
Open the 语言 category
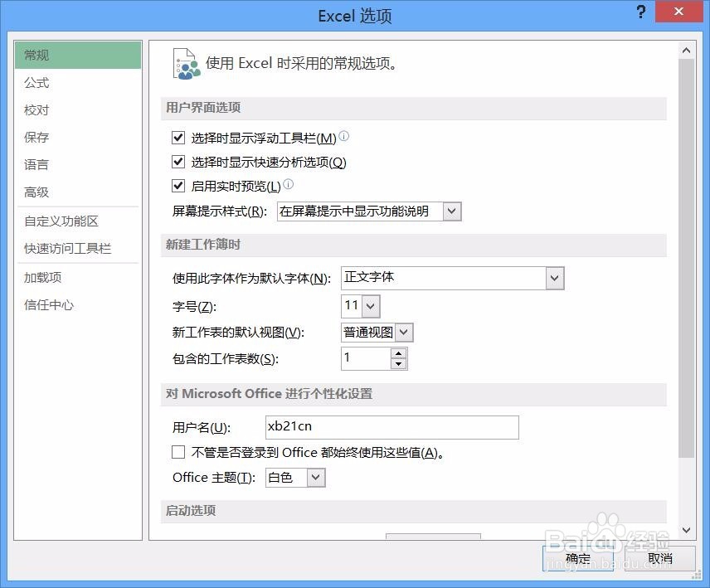pos(78,164)
